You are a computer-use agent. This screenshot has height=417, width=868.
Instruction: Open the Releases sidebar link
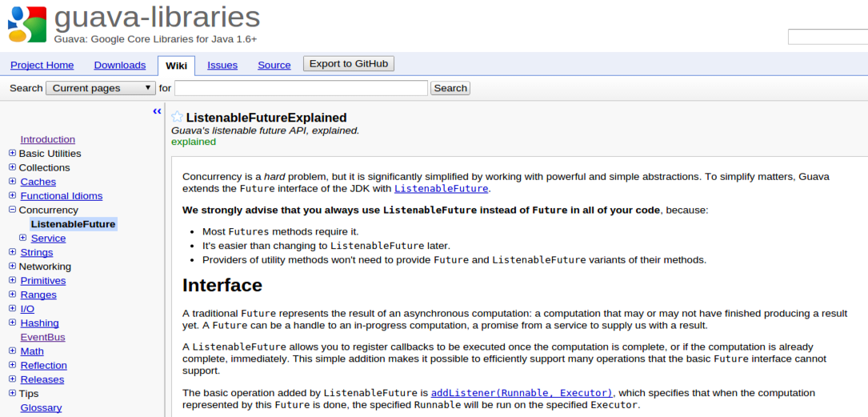tap(42, 379)
